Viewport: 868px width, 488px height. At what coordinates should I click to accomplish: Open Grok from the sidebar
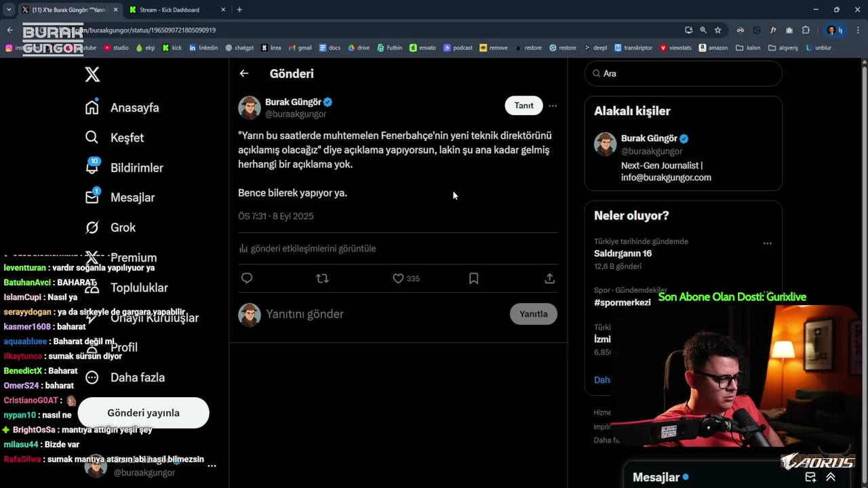[110, 228]
